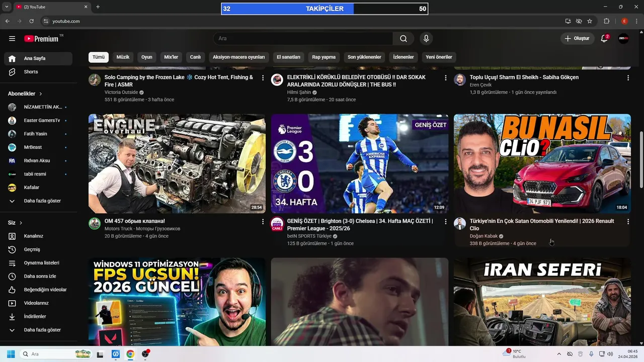644x362 pixels.
Task: Open a new browser tab
Action: tap(98, 7)
